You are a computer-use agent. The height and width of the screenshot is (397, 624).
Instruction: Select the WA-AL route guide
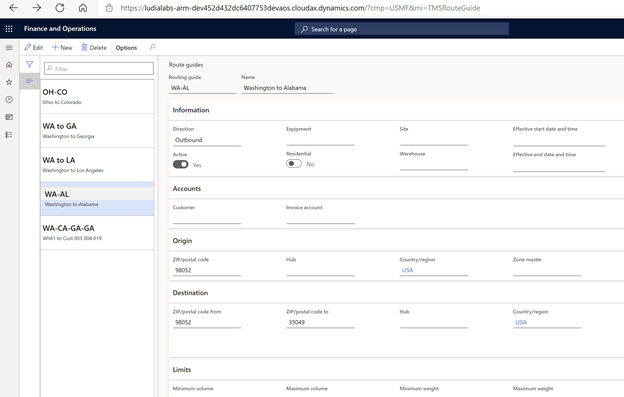[97, 199]
